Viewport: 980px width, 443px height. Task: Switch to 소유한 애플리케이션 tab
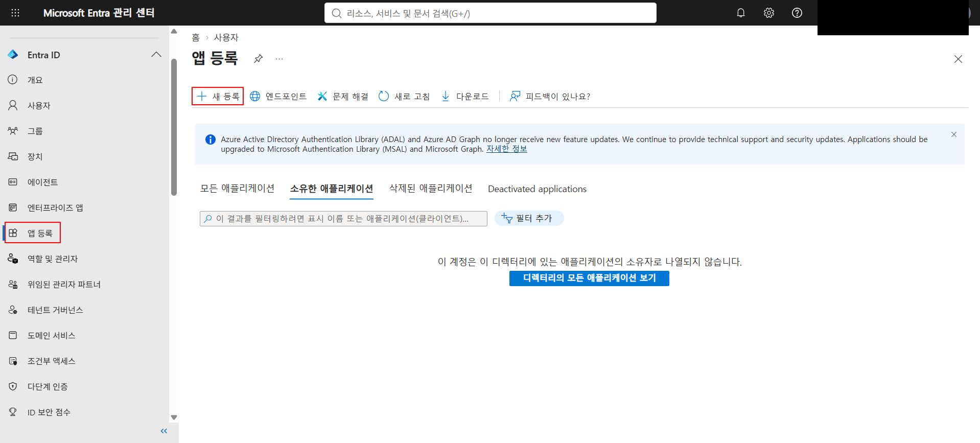(332, 189)
